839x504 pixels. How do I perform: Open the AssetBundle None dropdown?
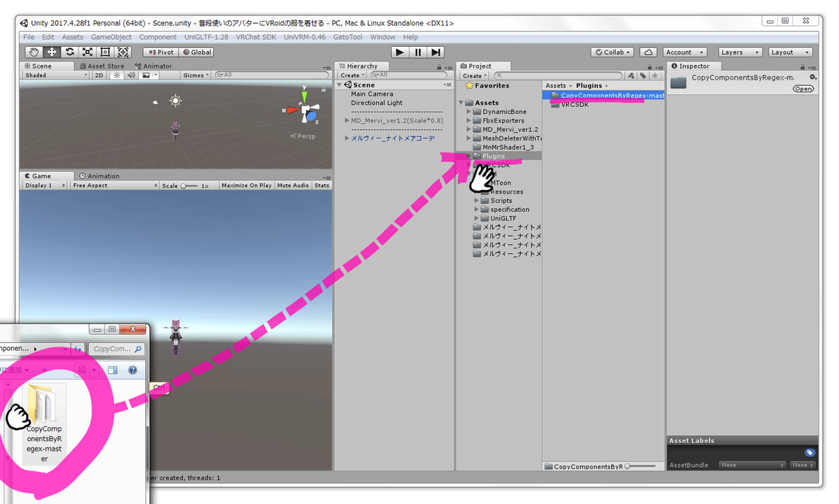point(752,465)
